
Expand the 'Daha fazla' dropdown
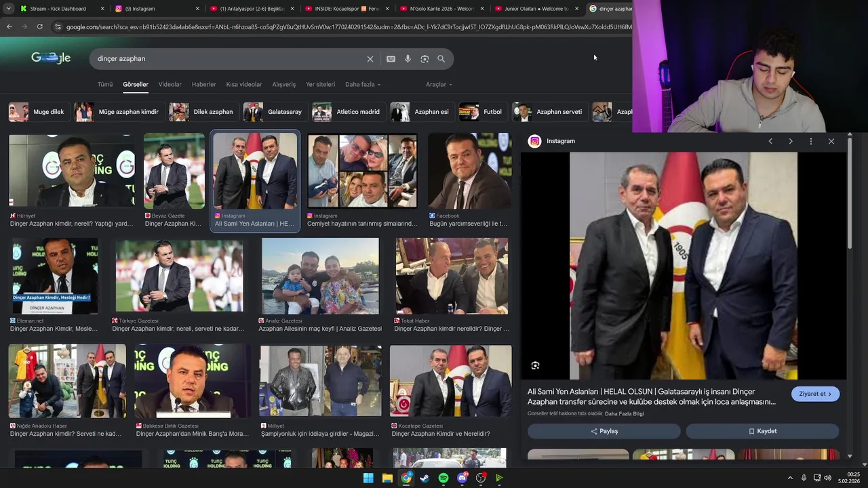[363, 85]
